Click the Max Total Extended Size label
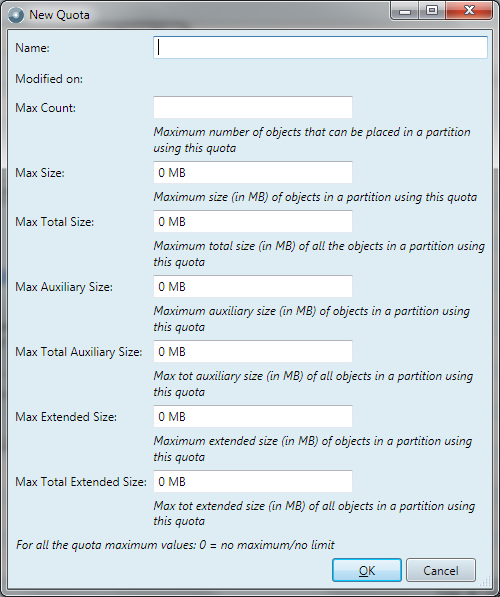The height and width of the screenshot is (597, 500). pos(81,482)
